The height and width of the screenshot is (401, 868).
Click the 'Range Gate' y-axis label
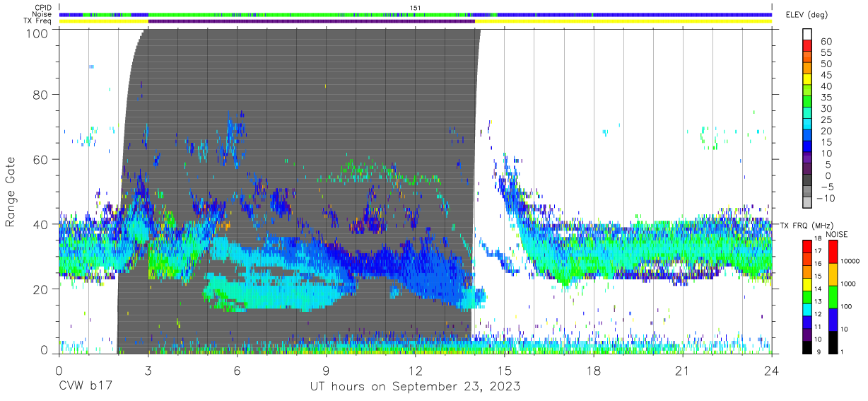11,192
